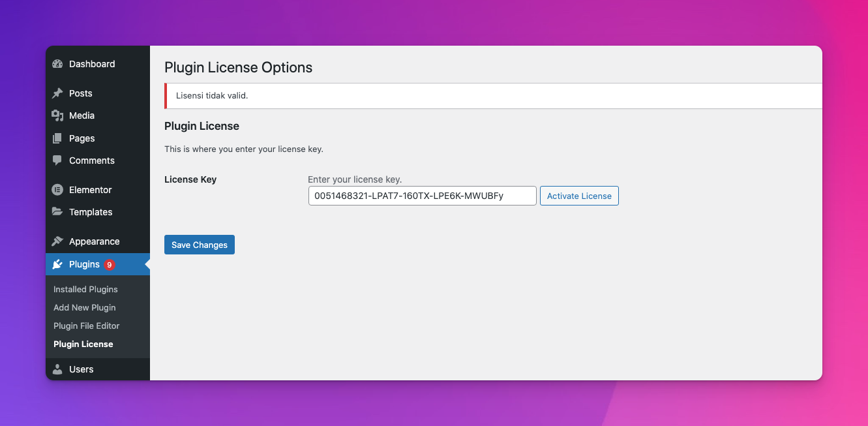Viewport: 868px width, 426px height.
Task: Click the Comments speech bubble icon
Action: pos(57,160)
